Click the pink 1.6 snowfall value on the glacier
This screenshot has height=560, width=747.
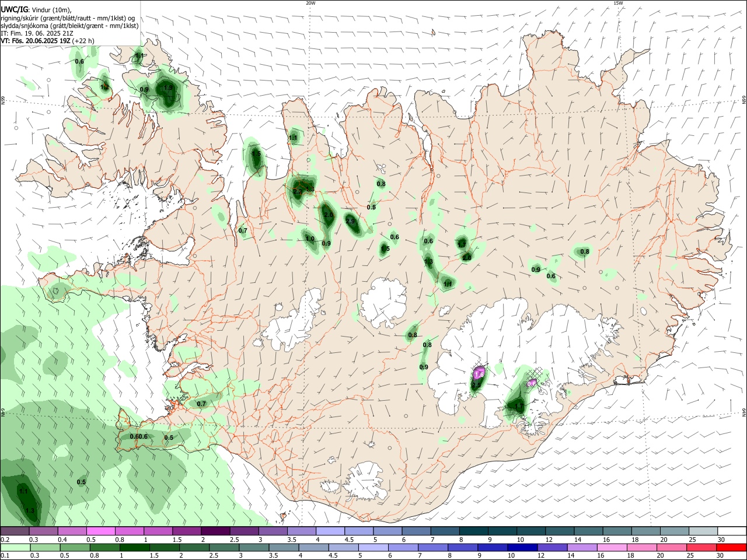pyautogui.click(x=480, y=373)
